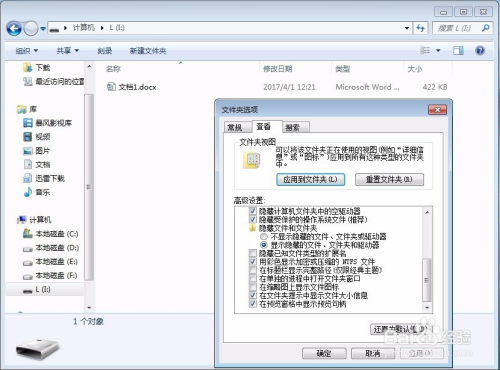This screenshot has height=370, width=500.
Task: Toggle 在缩略图上显示文件图标 checkbox
Action: [253, 287]
